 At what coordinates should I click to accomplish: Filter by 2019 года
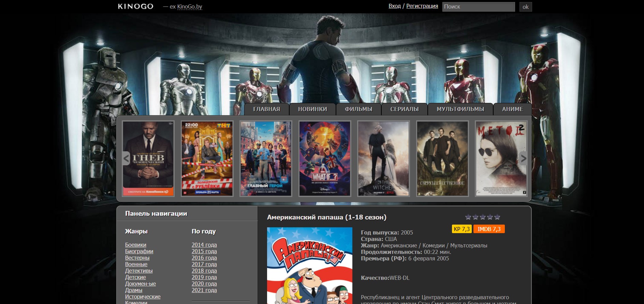204,277
